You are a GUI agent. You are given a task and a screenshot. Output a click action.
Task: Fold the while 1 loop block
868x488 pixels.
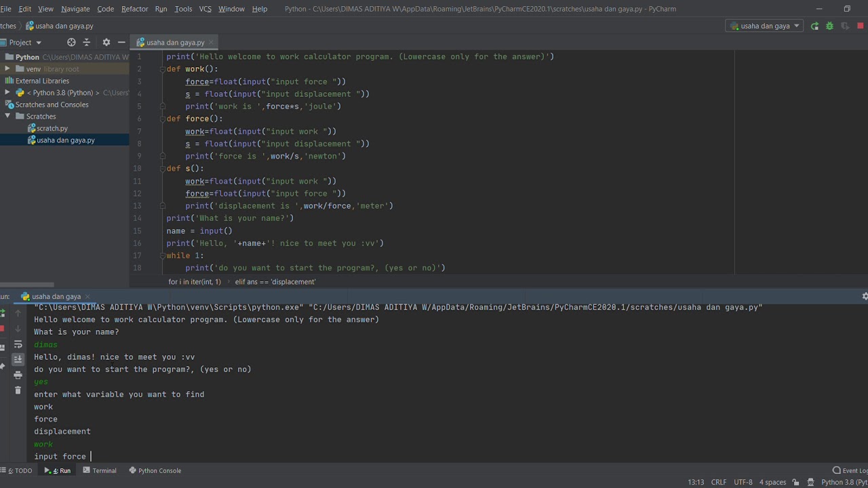click(163, 256)
